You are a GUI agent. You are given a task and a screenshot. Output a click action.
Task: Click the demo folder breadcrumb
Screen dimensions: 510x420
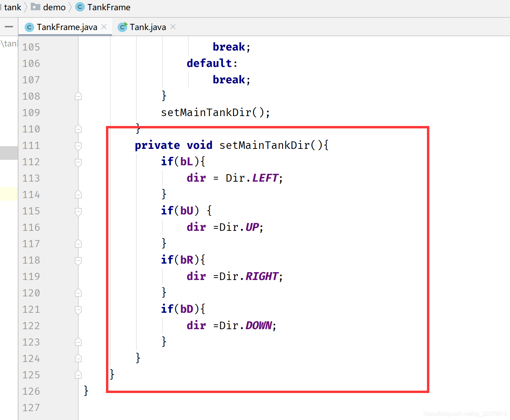click(x=54, y=7)
